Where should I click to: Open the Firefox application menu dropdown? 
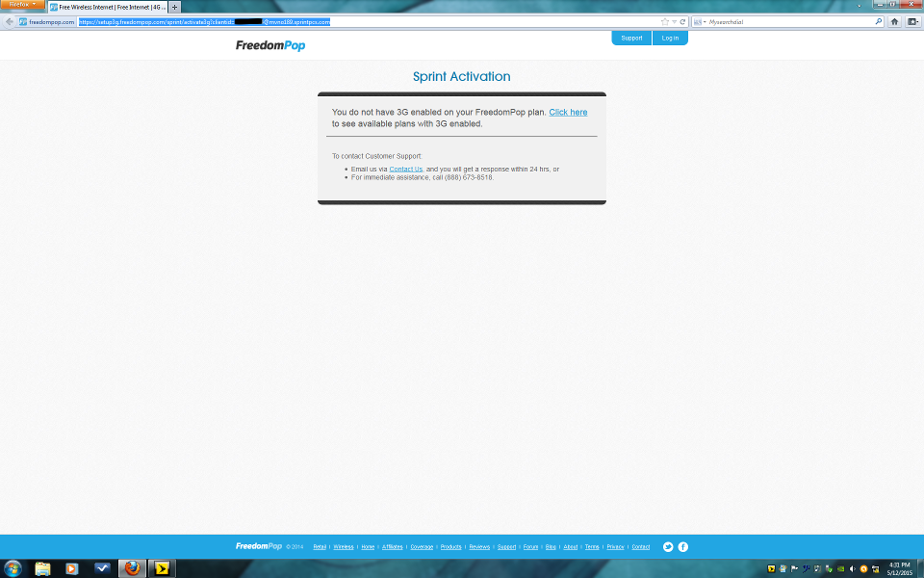coord(22,4)
